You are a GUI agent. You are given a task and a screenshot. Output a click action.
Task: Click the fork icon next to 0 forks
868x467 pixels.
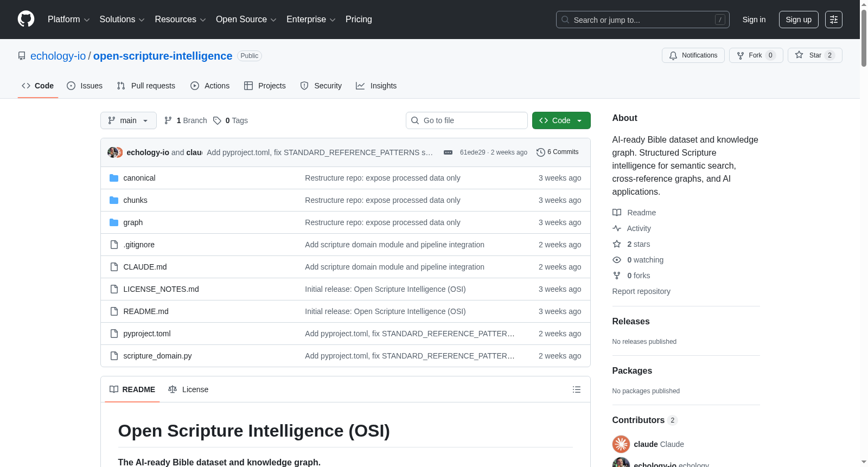(617, 276)
